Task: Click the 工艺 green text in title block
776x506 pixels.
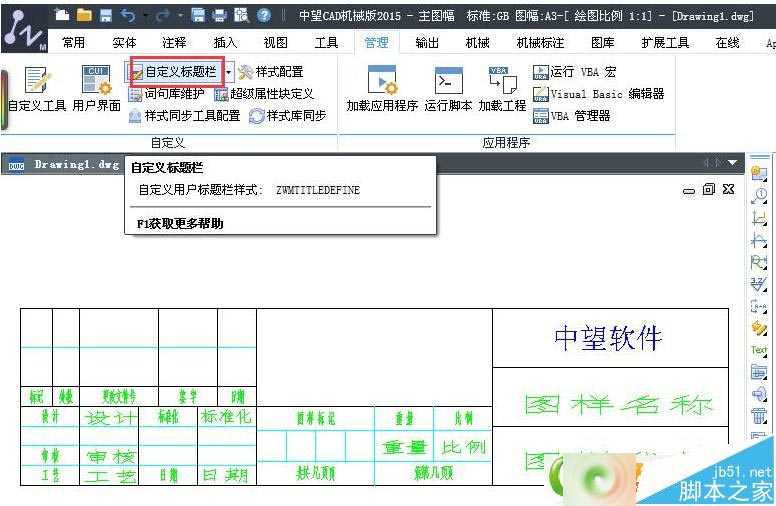Action: coord(110,476)
